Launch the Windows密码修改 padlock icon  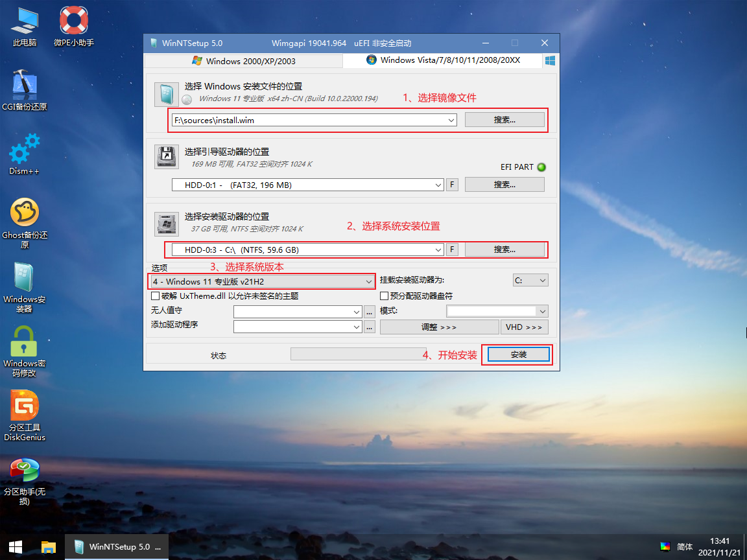click(25, 351)
